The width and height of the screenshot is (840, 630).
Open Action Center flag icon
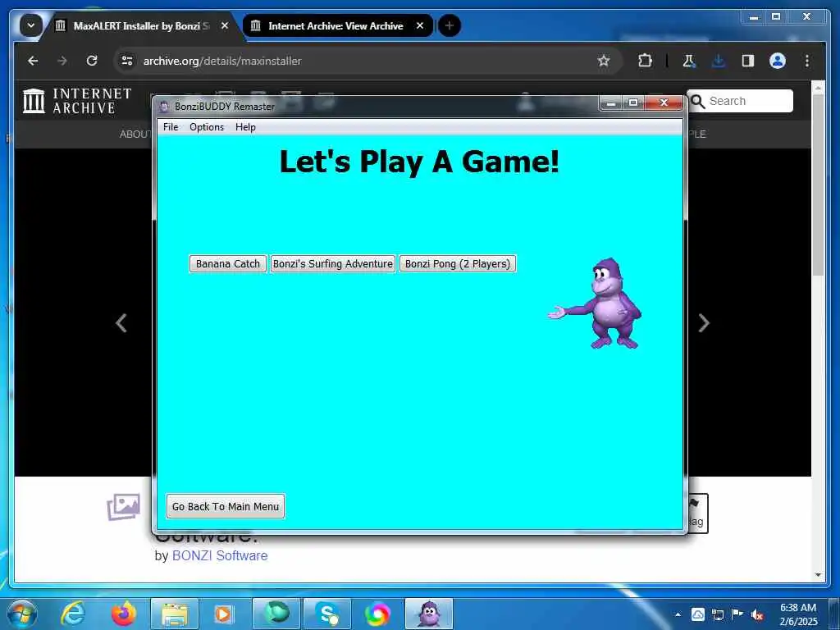[737, 614]
